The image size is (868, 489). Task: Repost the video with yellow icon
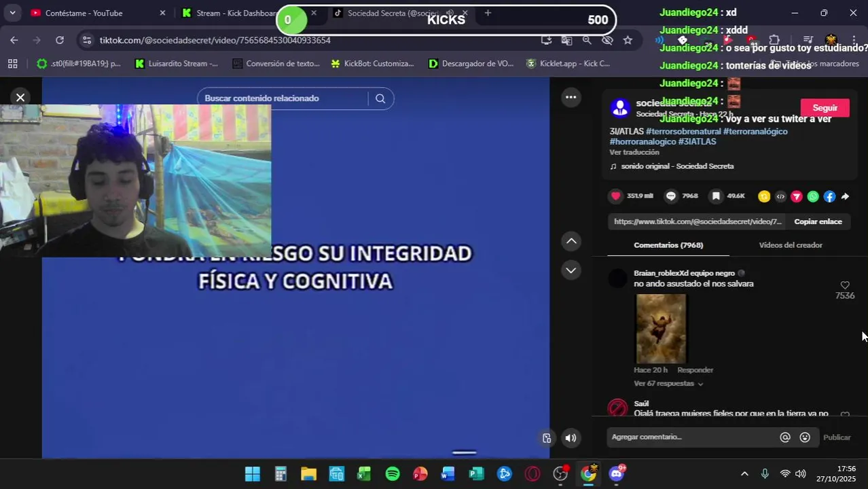764,197
